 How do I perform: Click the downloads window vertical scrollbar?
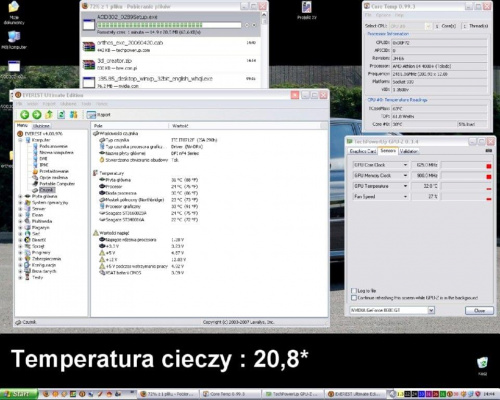click(x=264, y=50)
